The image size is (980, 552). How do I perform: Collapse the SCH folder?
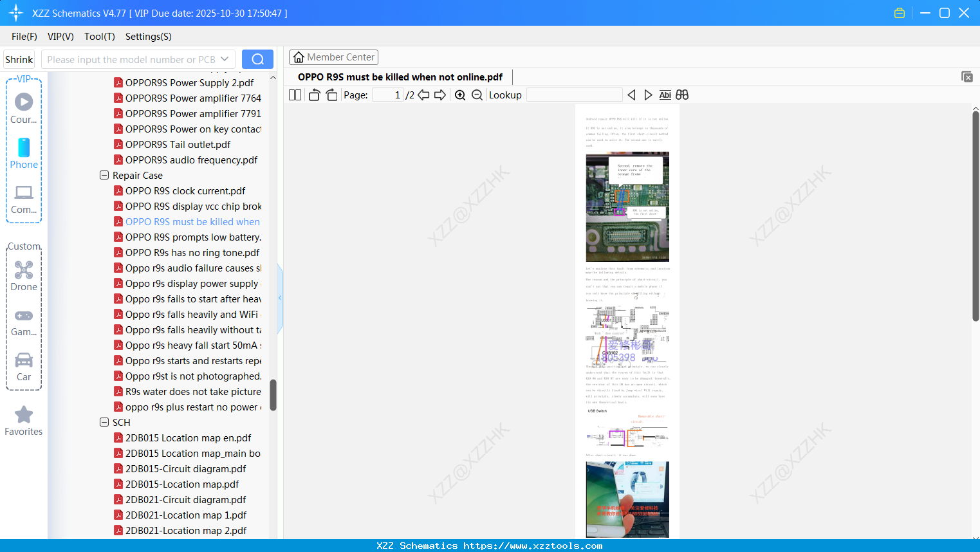click(x=104, y=422)
